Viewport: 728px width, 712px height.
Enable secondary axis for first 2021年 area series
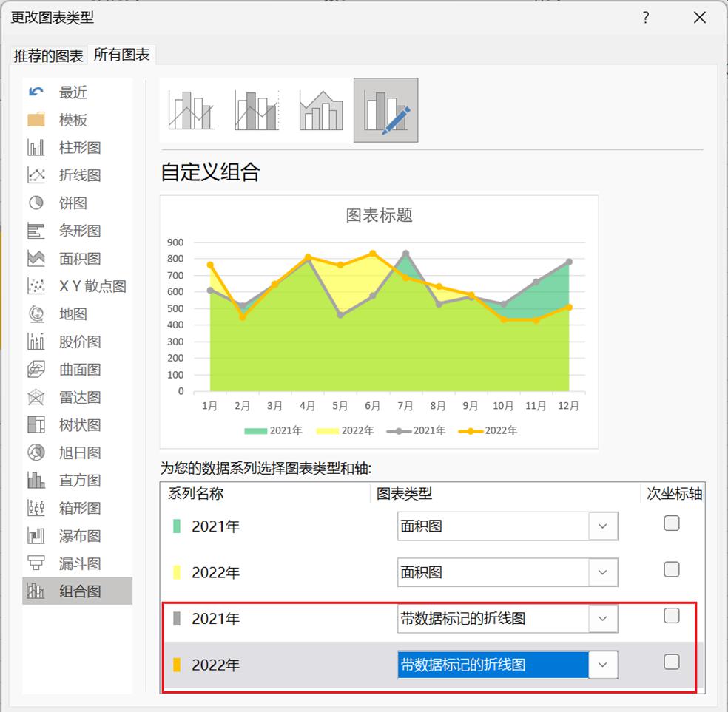click(671, 523)
